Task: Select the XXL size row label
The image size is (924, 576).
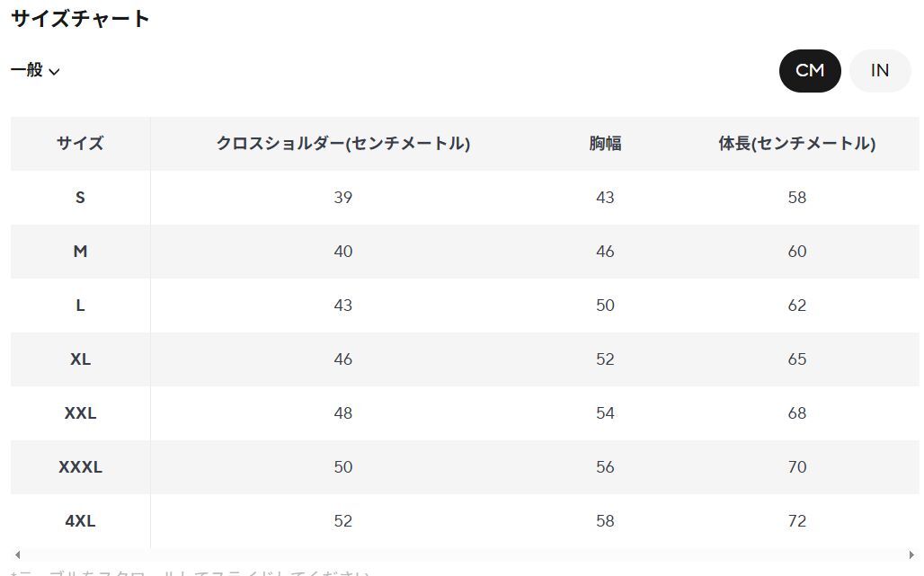Action: pyautogui.click(x=80, y=412)
